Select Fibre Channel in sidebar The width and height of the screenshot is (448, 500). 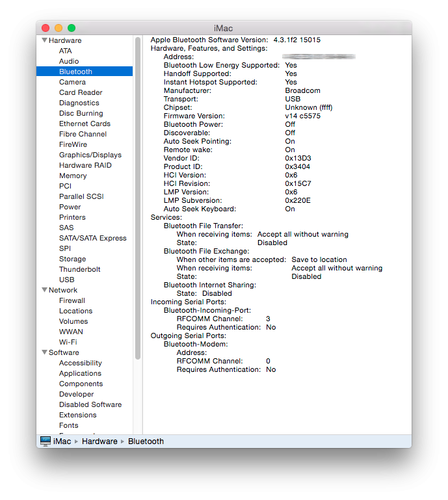tap(83, 134)
